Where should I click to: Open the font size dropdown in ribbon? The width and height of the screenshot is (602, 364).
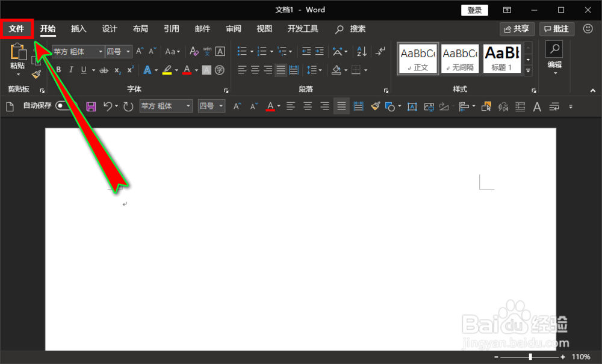point(128,51)
